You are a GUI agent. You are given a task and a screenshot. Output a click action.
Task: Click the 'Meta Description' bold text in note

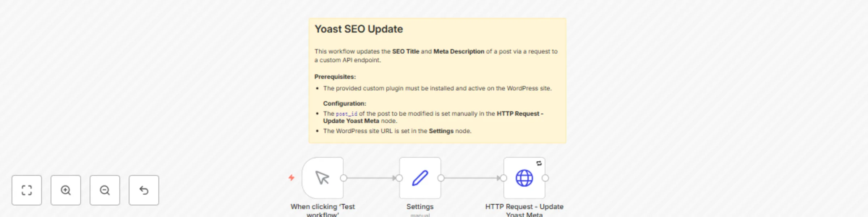[x=459, y=51]
